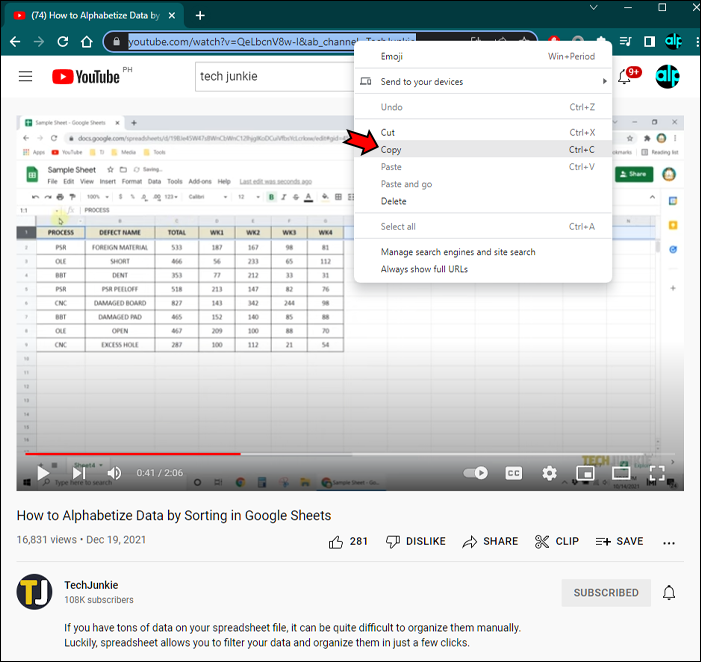Click SHARE button
The height and width of the screenshot is (662, 701).
[x=490, y=542]
